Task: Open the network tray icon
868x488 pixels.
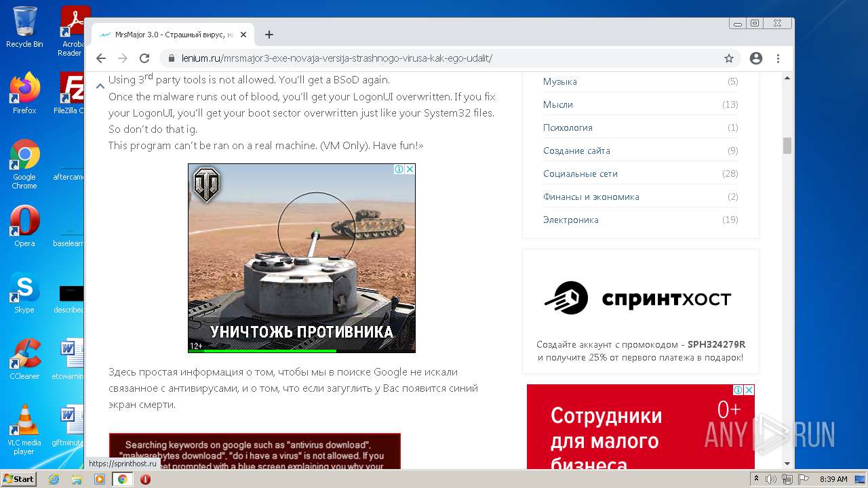Action: pyautogui.click(x=787, y=479)
